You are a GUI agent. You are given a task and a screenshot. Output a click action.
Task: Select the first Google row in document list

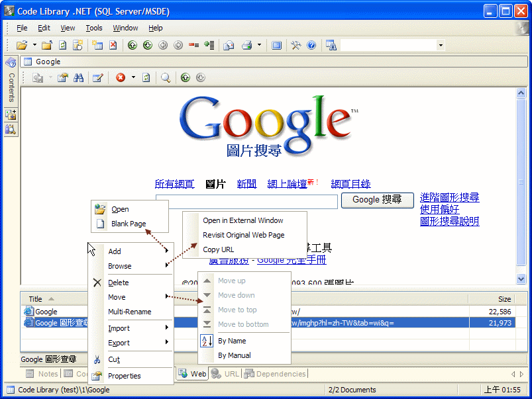(x=268, y=312)
